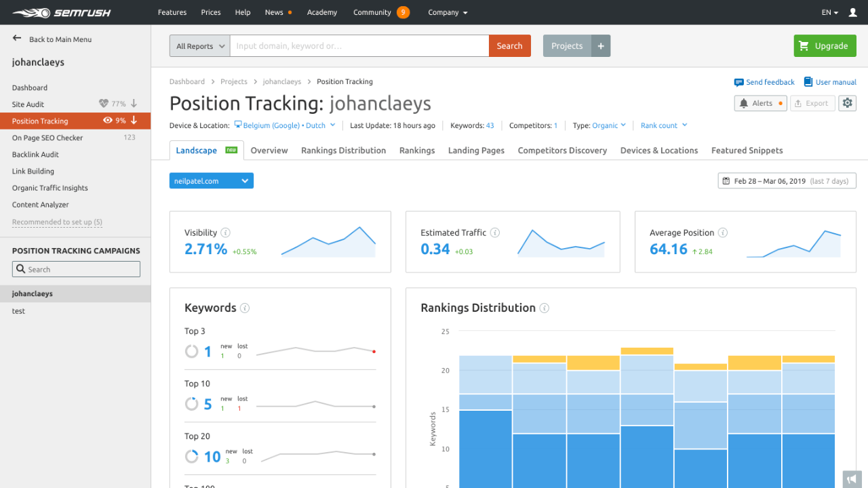Image resolution: width=868 pixels, height=488 pixels.
Task: Click the Visibility info icon
Action: pos(226,232)
